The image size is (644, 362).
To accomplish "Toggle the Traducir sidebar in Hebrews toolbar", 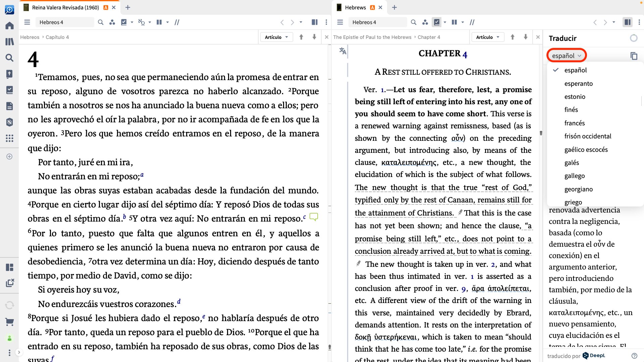I will click(x=627, y=22).
